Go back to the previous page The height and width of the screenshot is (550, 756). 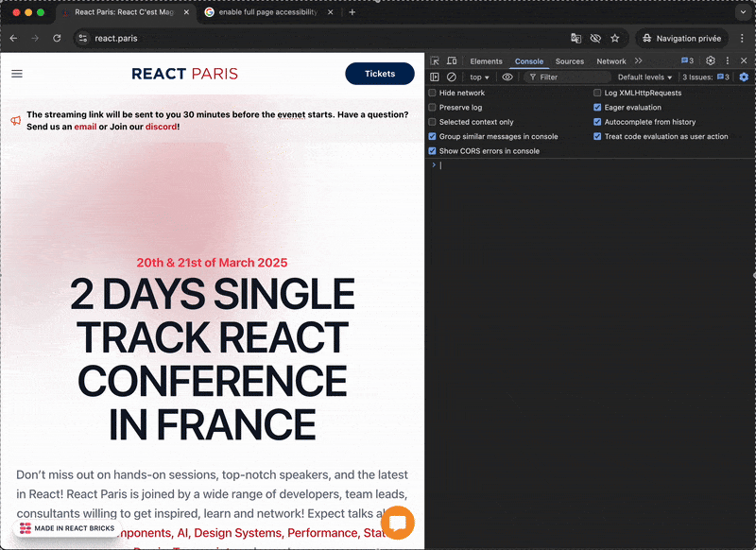click(13, 38)
